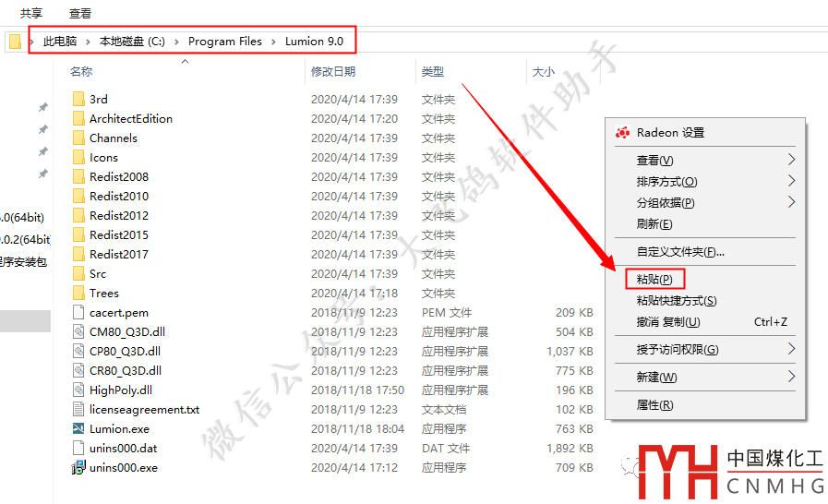Choose 粘贴(P) from the context menu
This screenshot has width=828, height=504.
[654, 279]
